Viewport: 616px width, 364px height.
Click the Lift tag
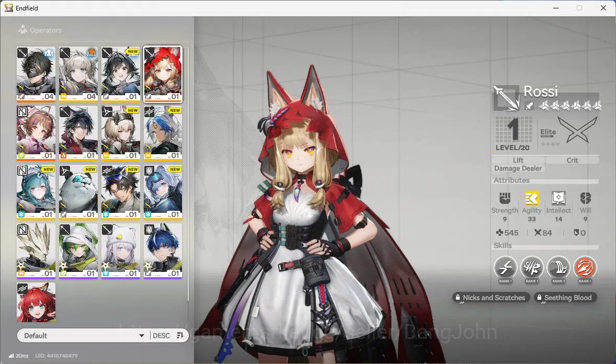click(518, 160)
